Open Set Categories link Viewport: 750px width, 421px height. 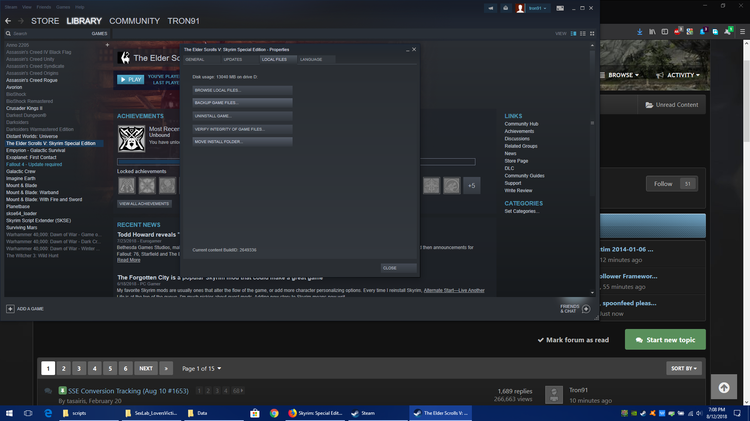tap(522, 211)
